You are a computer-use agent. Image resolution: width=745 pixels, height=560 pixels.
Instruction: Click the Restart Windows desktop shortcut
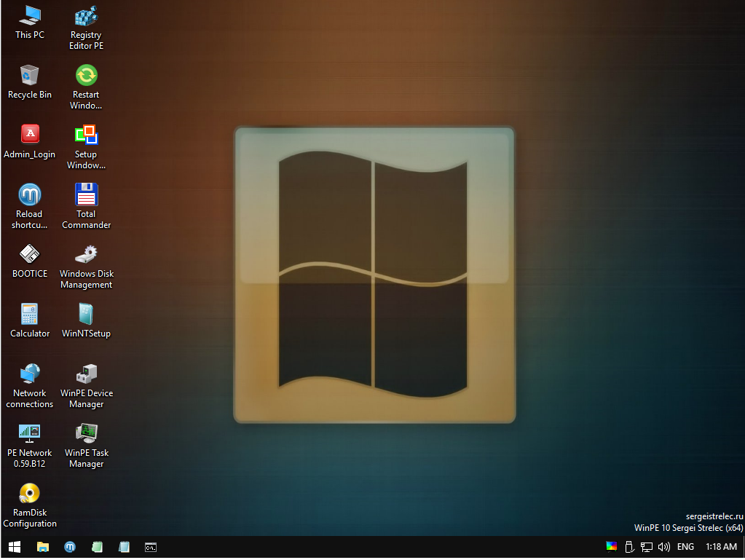click(86, 76)
